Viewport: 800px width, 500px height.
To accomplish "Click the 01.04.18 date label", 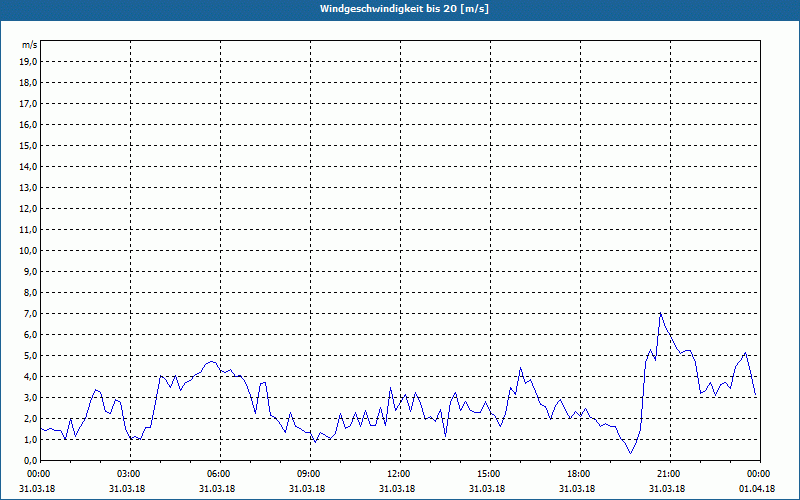I will click(x=757, y=489).
